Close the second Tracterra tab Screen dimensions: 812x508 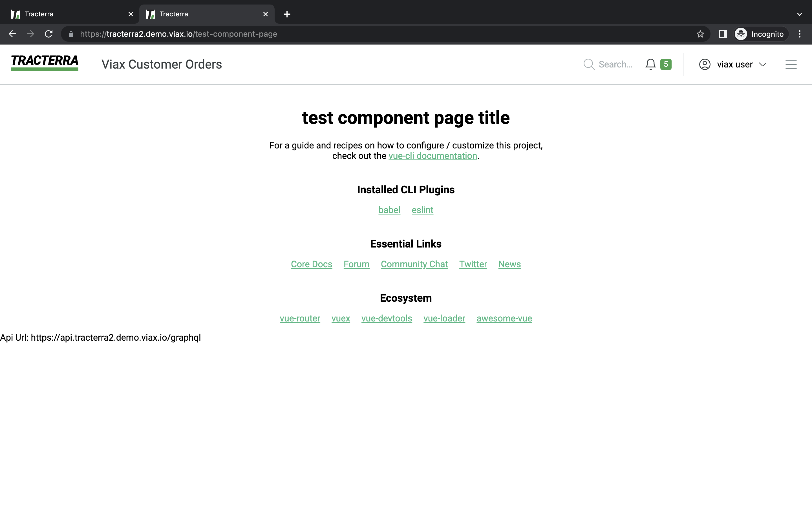[265, 14]
